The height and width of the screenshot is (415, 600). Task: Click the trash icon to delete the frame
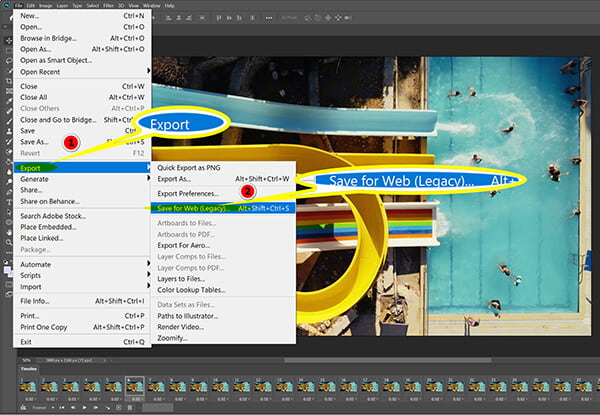click(130, 408)
